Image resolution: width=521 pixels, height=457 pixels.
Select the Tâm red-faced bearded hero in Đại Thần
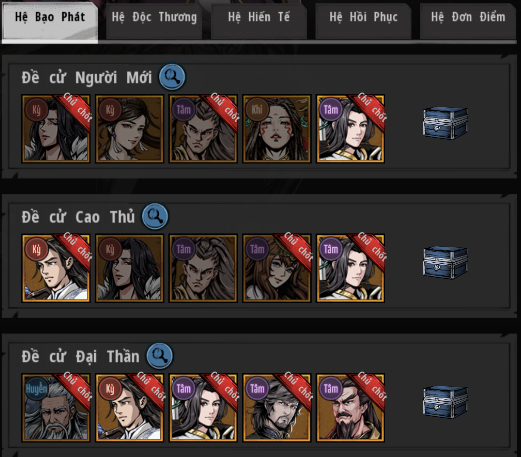point(350,408)
